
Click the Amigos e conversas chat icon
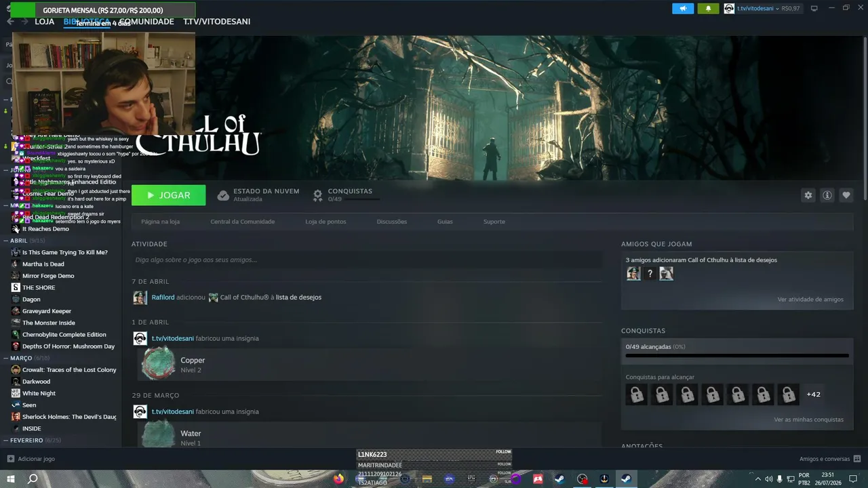tap(857, 459)
